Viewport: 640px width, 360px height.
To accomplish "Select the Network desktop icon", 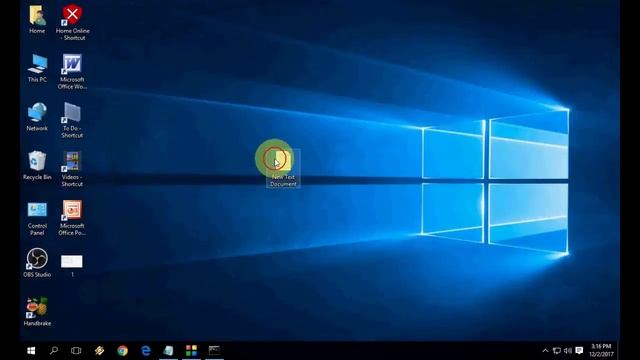I will tap(37, 113).
